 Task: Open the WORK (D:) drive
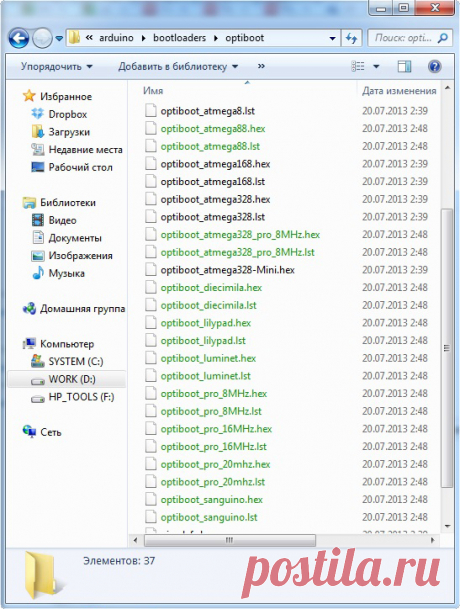(x=72, y=379)
